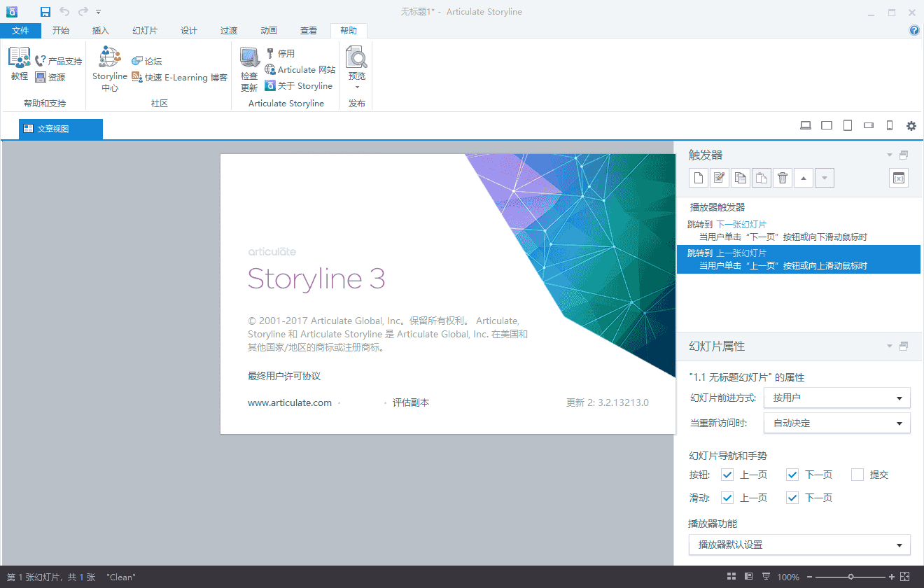Switch to slide master icon in status bar
The image size is (924, 588).
pyautogui.click(x=766, y=577)
